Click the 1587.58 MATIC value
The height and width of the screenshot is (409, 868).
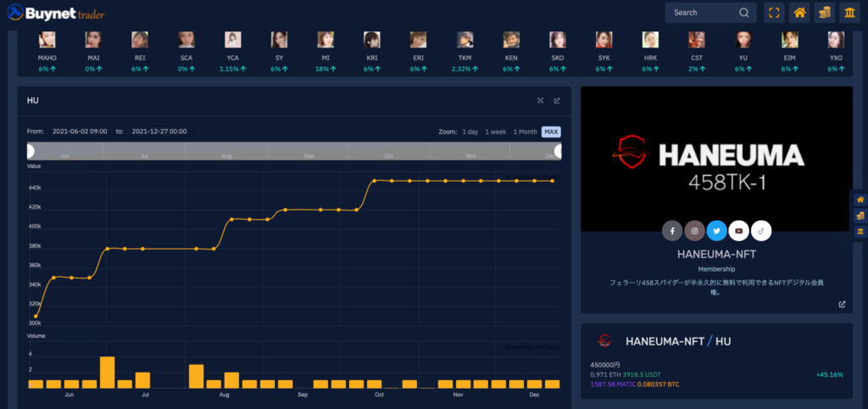pos(613,384)
